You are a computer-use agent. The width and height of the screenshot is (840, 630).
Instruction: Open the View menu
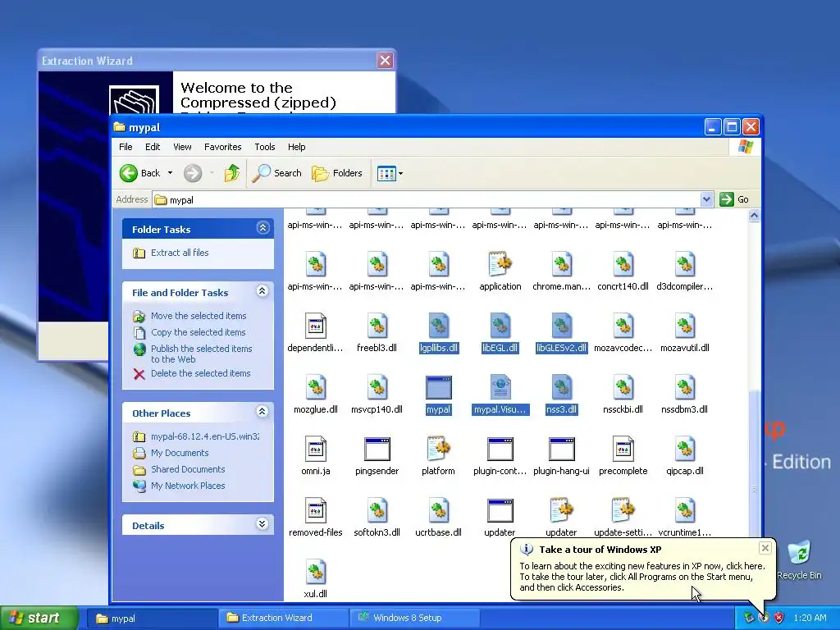click(x=182, y=147)
